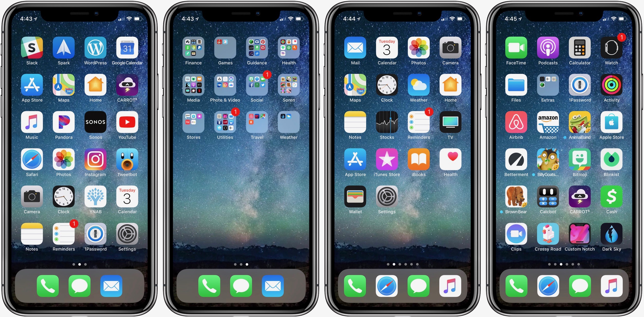The width and height of the screenshot is (644, 317).
Task: Launch YNAB budgeting app
Action: coord(95,203)
